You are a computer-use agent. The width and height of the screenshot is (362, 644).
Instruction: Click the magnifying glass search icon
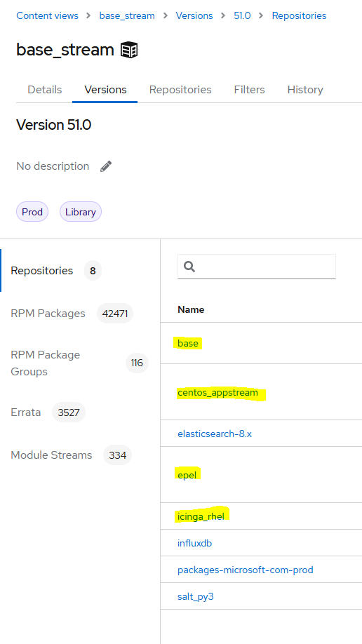189,267
